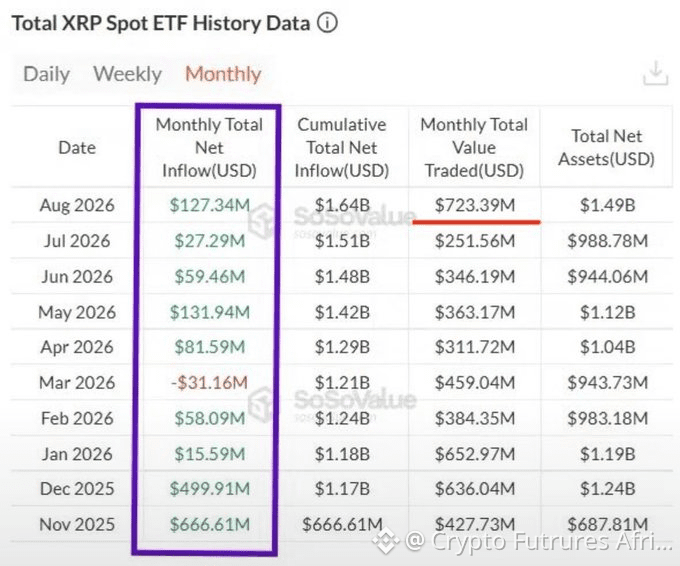The width and height of the screenshot is (680, 566).
Task: Click Total Net Assets column header
Action: click(x=606, y=148)
